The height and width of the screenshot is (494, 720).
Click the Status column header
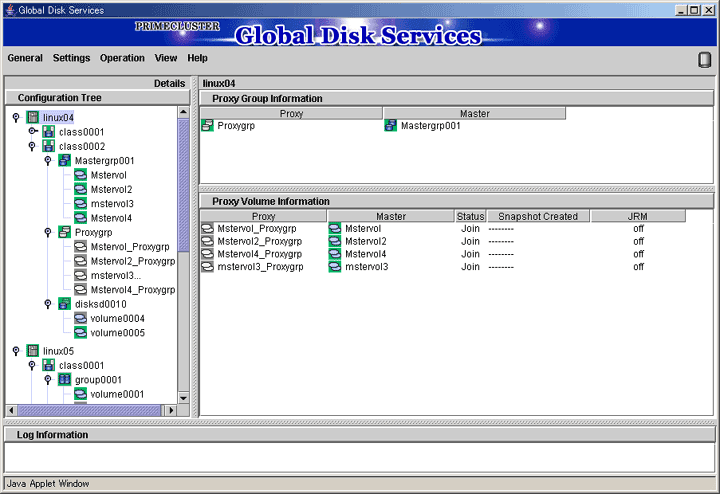pos(470,216)
